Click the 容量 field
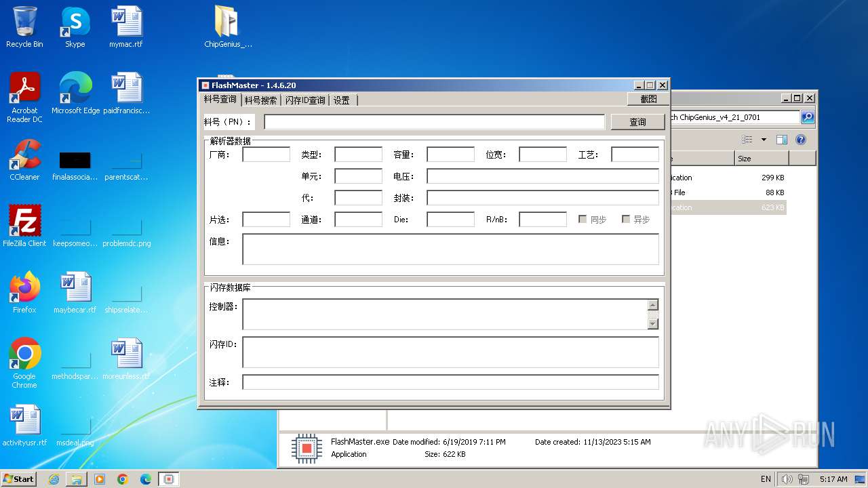The image size is (868, 488). 450,155
